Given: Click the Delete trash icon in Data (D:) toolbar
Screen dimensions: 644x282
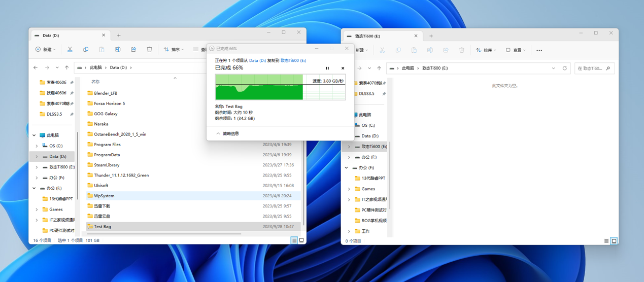Looking at the screenshot, I should pos(149,50).
